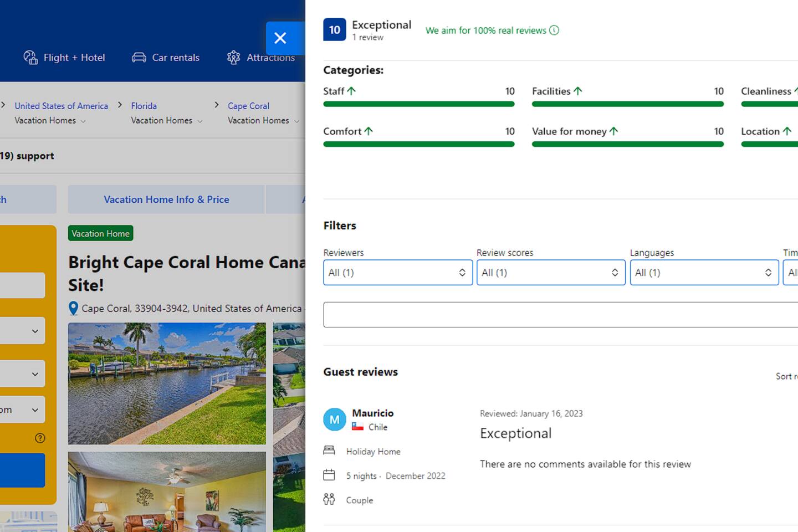Open the Languages filter dropdown
Image resolution: width=798 pixels, height=532 pixels.
click(x=704, y=273)
